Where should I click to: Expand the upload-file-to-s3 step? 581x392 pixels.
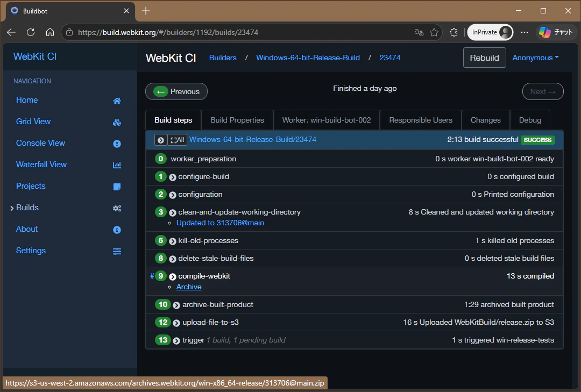[x=177, y=323]
